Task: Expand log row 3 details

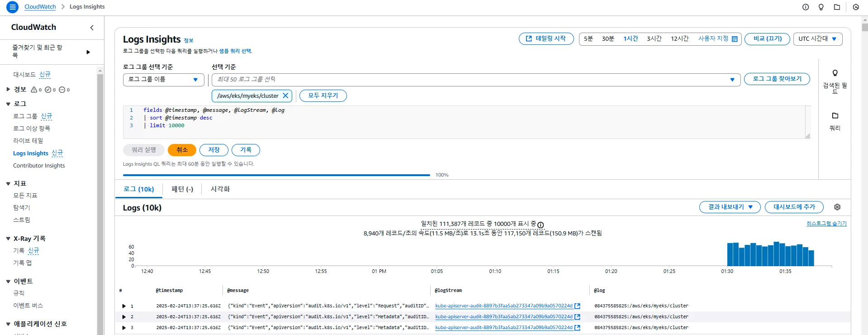Action: [x=124, y=328]
